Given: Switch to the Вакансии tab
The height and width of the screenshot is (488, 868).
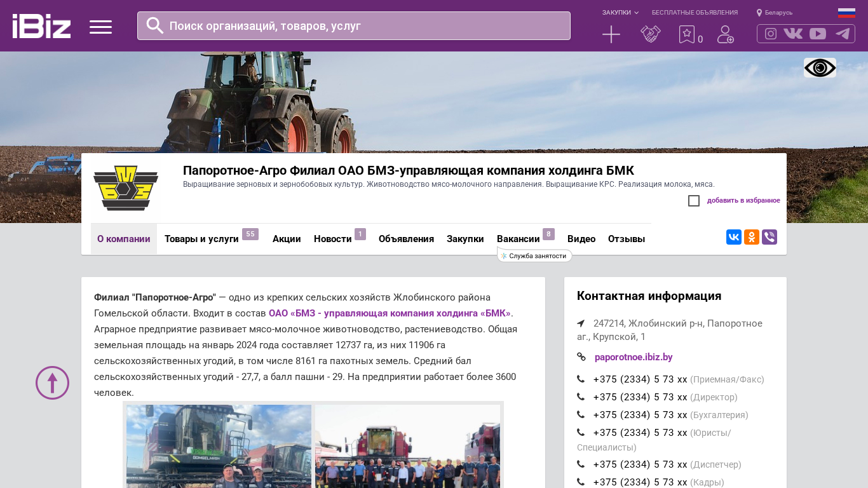Looking at the screenshot, I should pos(518,239).
